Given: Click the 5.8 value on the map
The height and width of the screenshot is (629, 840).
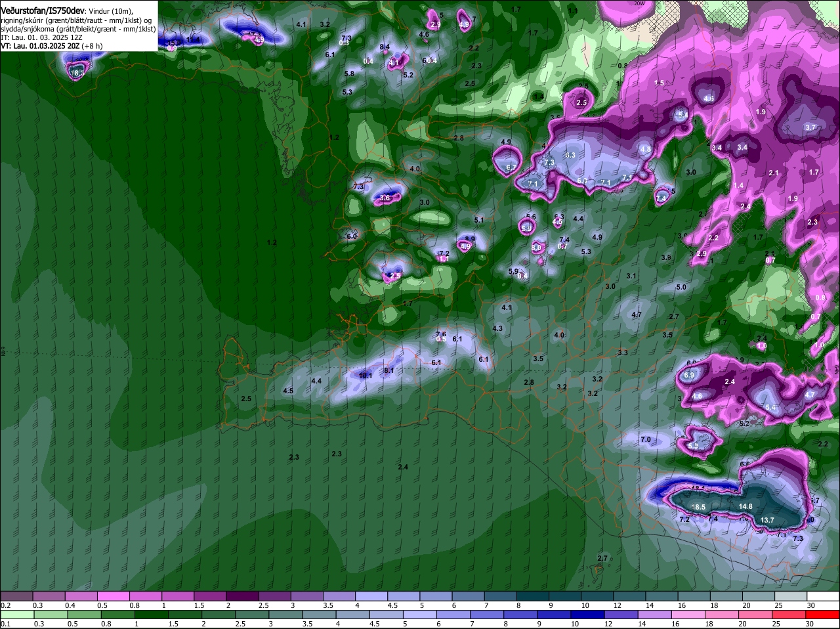Looking at the screenshot, I should point(349,74).
